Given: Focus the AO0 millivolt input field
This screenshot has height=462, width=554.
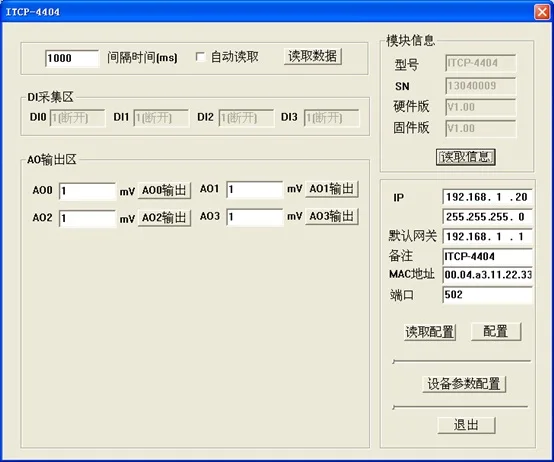Looking at the screenshot, I should coord(87,191).
